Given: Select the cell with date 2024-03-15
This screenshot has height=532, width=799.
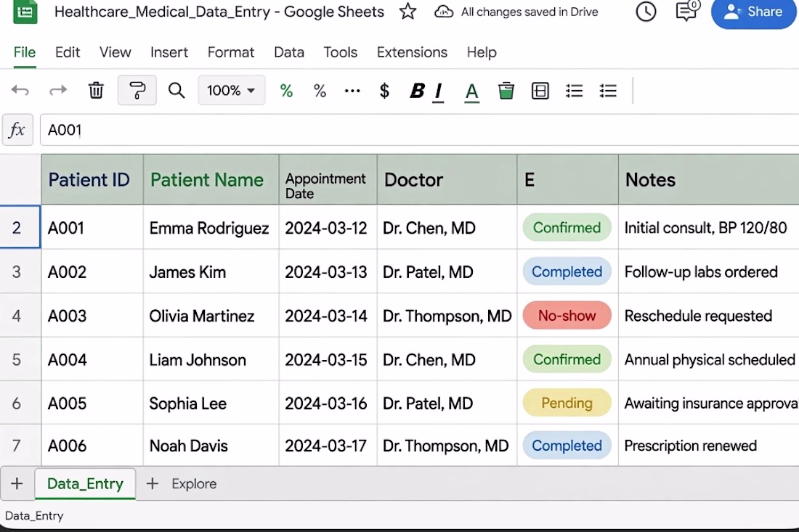Looking at the screenshot, I should pos(328,359).
